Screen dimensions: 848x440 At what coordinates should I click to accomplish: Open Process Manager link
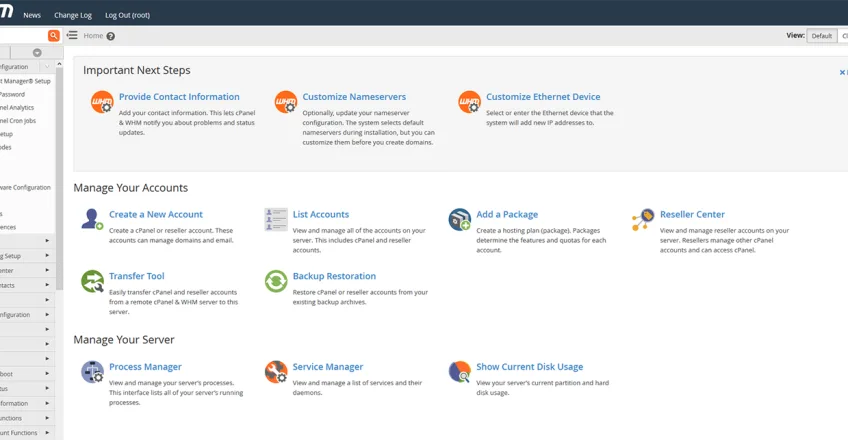[x=145, y=367]
